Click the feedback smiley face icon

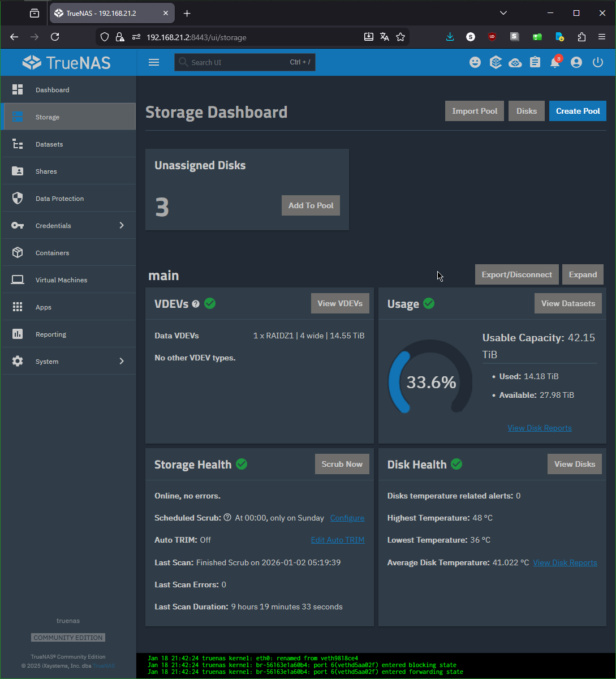[x=475, y=63]
